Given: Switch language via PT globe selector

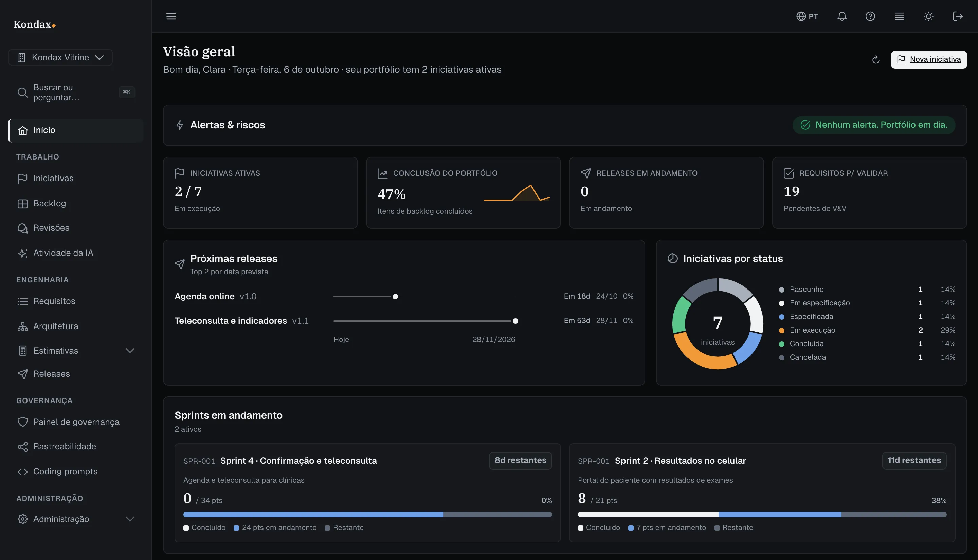Looking at the screenshot, I should pos(807,16).
